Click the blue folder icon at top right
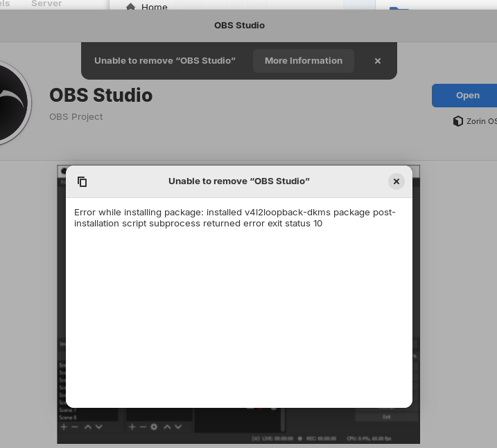 click(399, 8)
